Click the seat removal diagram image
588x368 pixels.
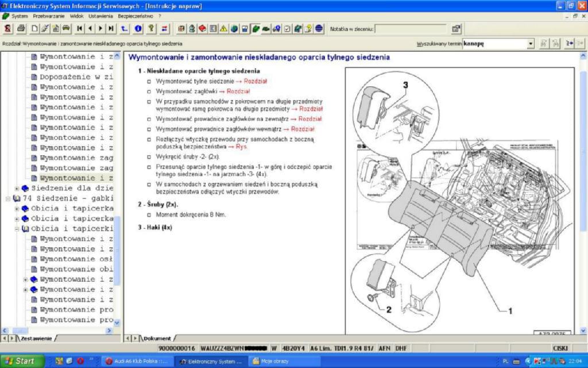(460, 201)
